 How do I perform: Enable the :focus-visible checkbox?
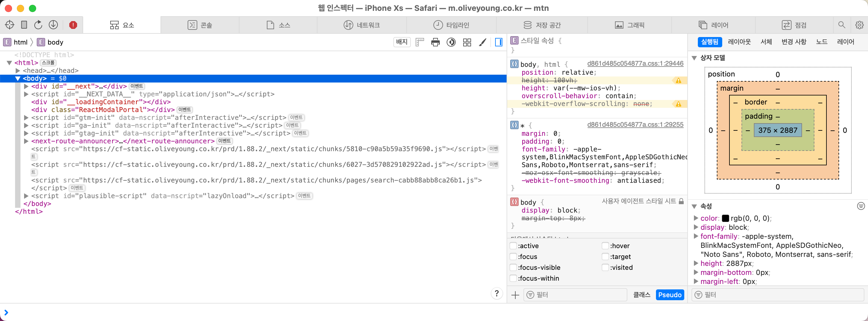point(513,267)
